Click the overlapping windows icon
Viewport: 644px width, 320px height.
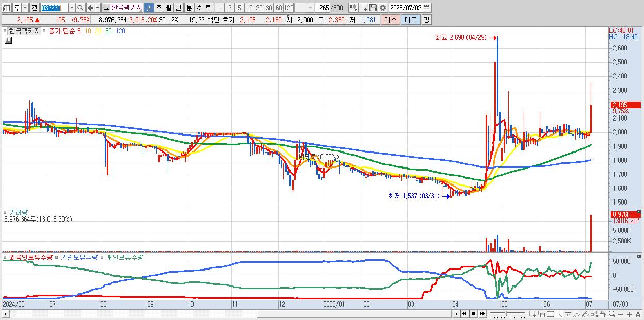pyautogui.click(x=542, y=314)
